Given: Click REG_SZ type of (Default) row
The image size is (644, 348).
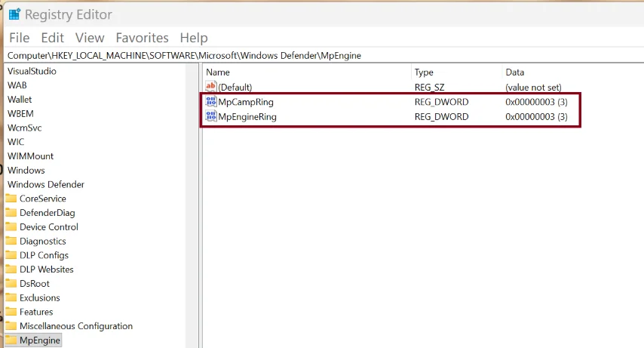Looking at the screenshot, I should click(x=429, y=88).
